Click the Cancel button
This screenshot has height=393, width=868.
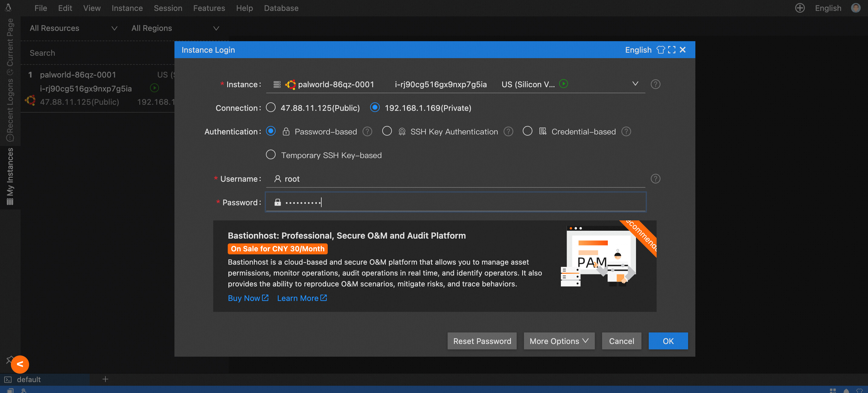[621, 341]
